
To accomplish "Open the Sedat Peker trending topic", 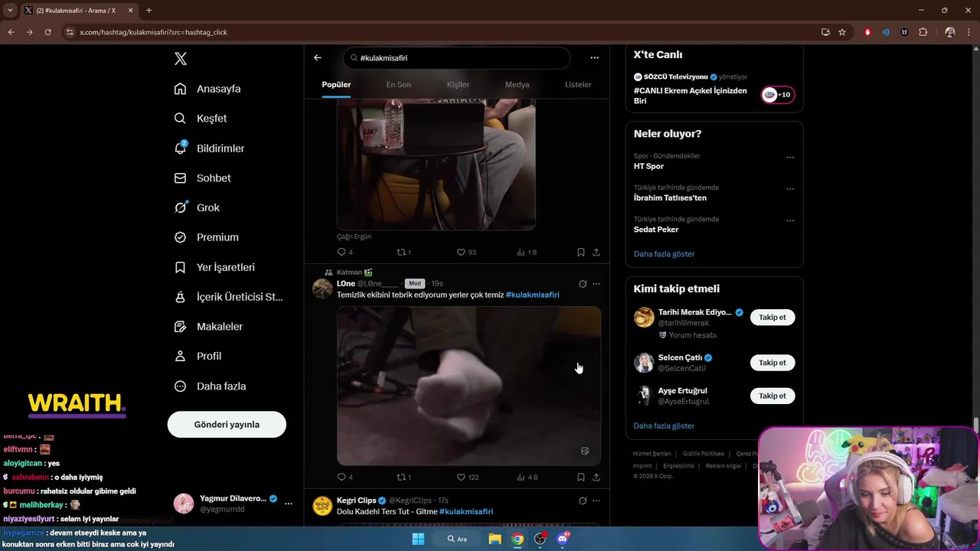I will [656, 230].
